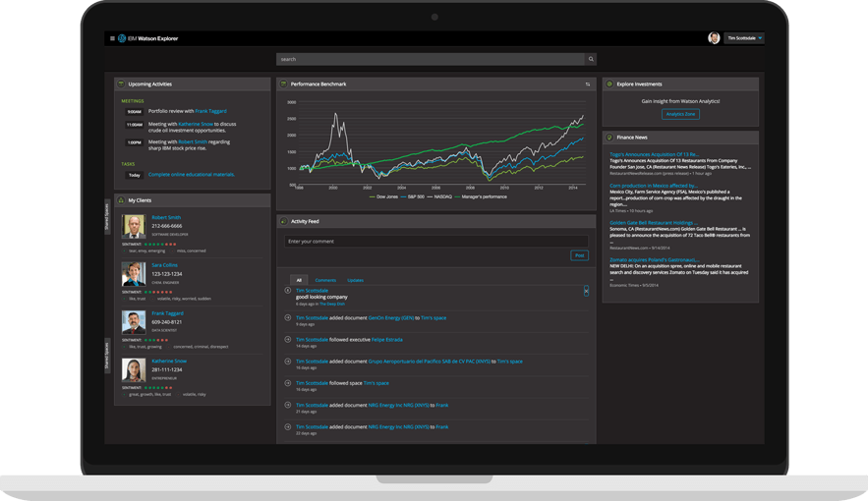Click the arrow icon for GenOn Energy entry
The image size is (868, 501).
[x=288, y=317]
